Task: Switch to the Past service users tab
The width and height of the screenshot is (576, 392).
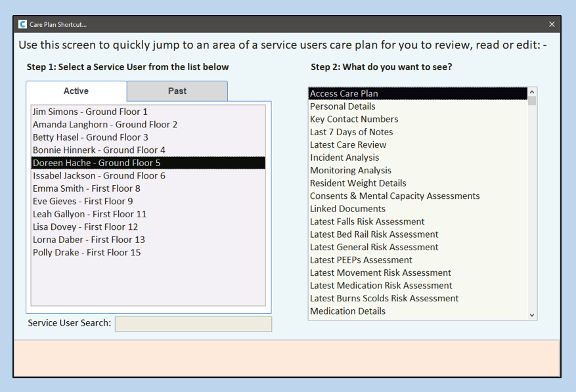Action: [177, 91]
